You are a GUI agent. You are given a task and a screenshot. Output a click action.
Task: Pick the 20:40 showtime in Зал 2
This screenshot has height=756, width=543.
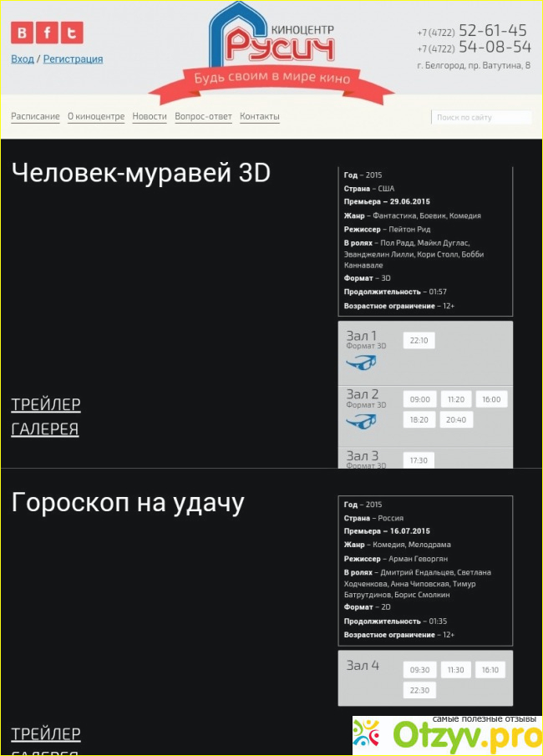coord(456,419)
